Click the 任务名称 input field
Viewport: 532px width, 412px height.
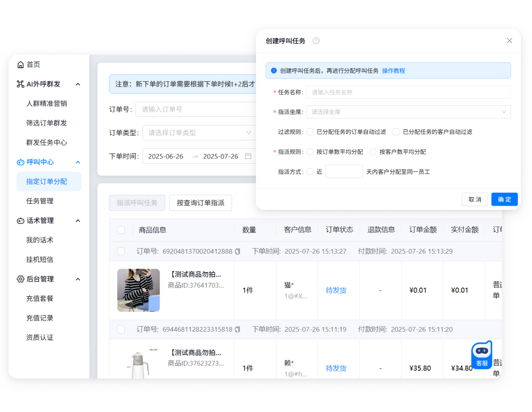[408, 92]
